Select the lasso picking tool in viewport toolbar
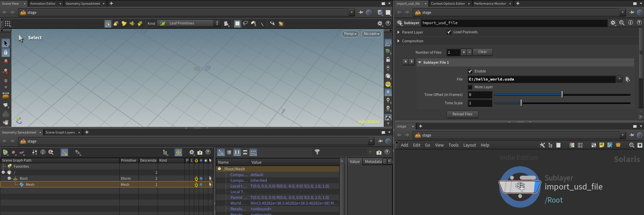644x215 pixels. (x=246, y=23)
